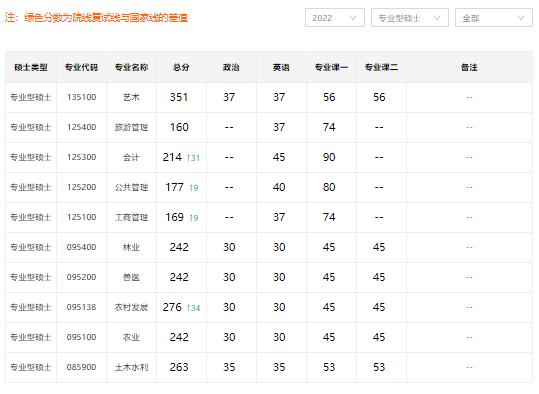Screen dimensions: 539x394
Task: Click total score 177
Action: coord(174,187)
